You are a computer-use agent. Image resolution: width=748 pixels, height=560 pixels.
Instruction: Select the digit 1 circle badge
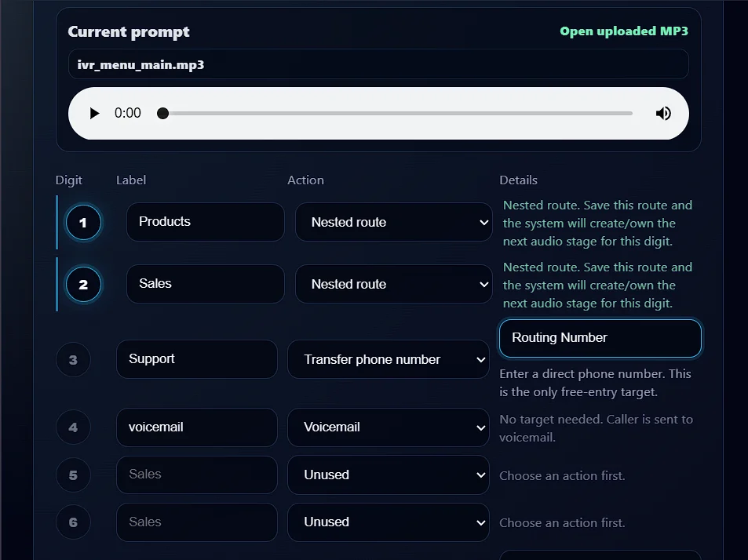[83, 222]
